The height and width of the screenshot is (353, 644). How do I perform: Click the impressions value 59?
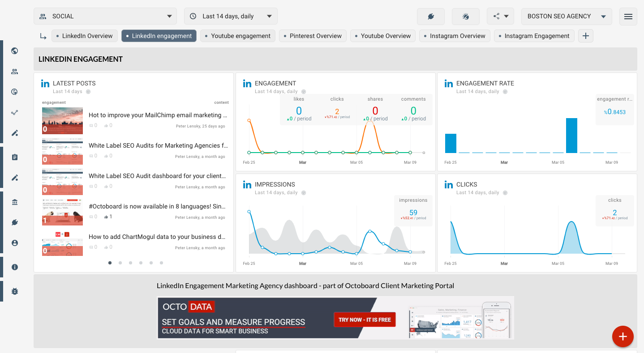tap(413, 213)
